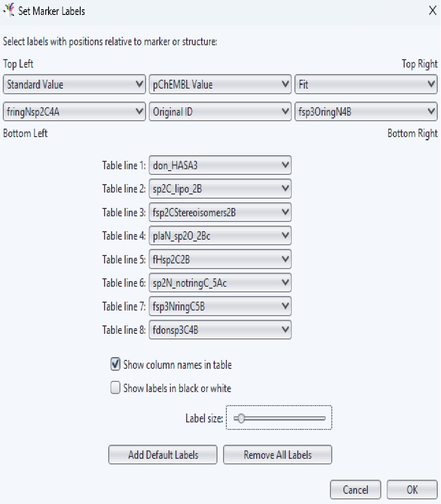Close the Set Marker Labels dialog

point(432,11)
